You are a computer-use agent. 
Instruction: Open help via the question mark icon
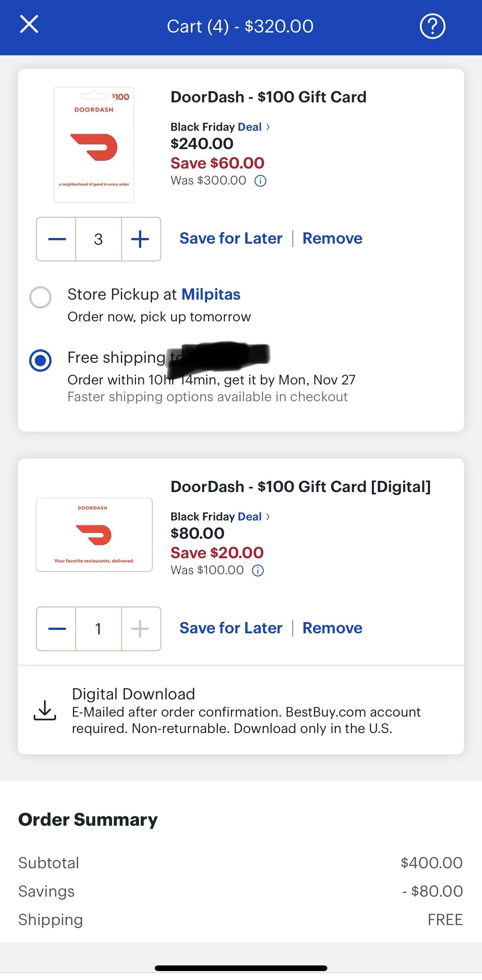pyautogui.click(x=432, y=26)
